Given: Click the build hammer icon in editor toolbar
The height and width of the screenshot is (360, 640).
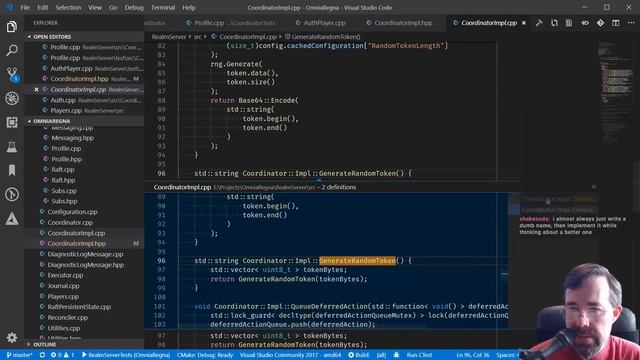Looking at the screenshot, I should pyautogui.click(x=539, y=23).
